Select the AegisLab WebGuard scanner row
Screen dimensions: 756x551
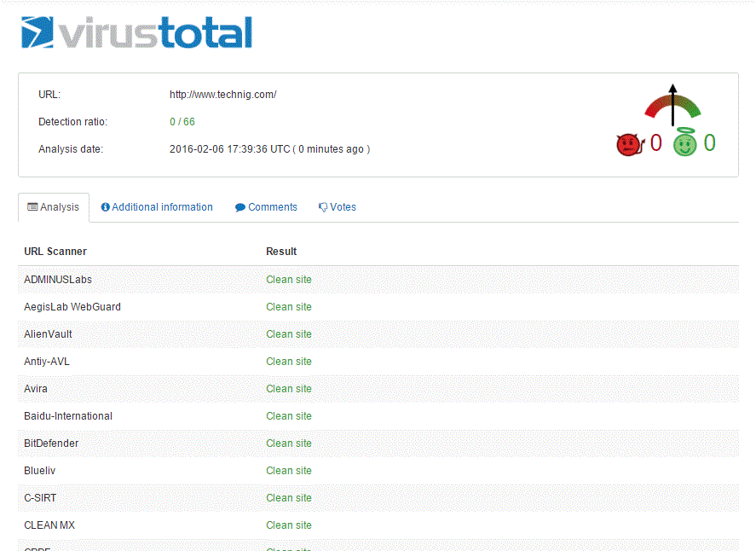pos(378,307)
